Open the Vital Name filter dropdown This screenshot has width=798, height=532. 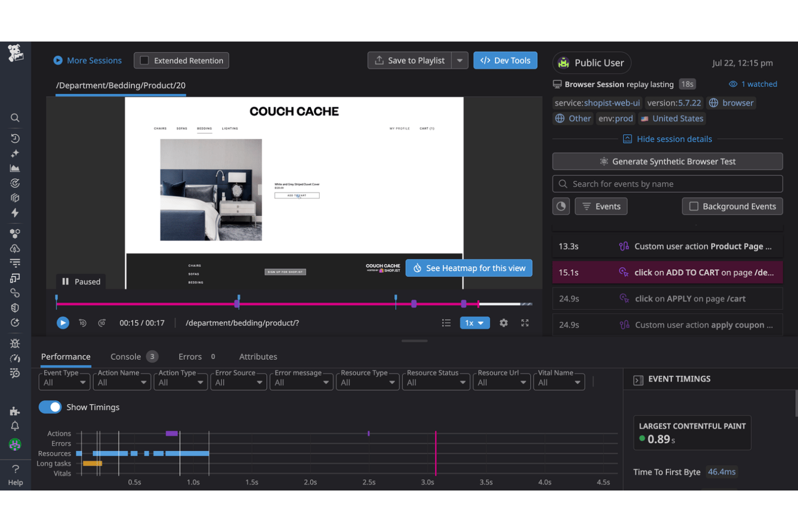tap(559, 382)
